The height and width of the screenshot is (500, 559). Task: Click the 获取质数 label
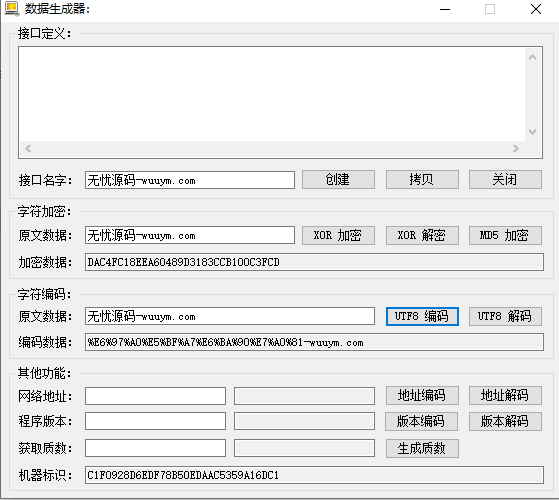[x=45, y=448]
